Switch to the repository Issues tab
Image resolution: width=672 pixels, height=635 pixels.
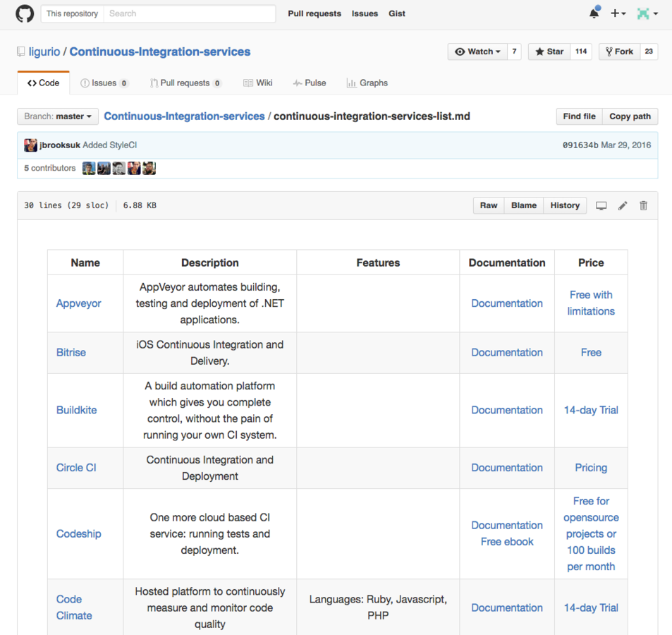tap(104, 83)
